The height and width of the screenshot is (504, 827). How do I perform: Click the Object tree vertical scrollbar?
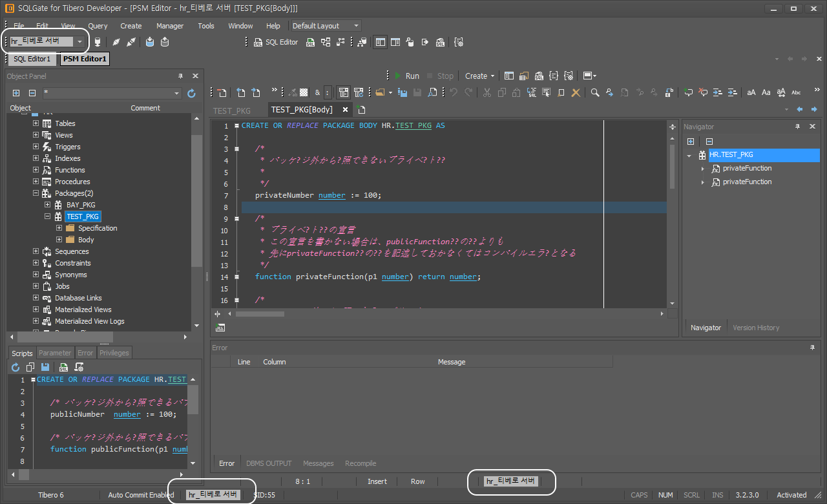197,200
